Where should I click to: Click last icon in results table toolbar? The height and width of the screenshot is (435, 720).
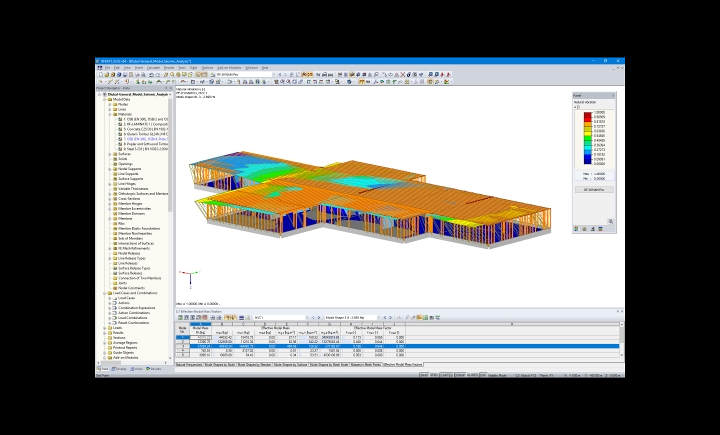click(438, 317)
